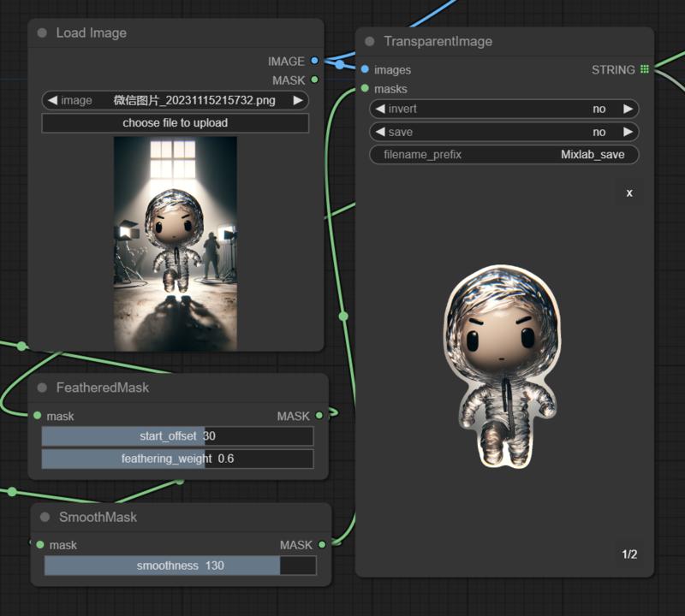
Task: Click the images input port on TransparentImage
Action: pyautogui.click(x=366, y=69)
